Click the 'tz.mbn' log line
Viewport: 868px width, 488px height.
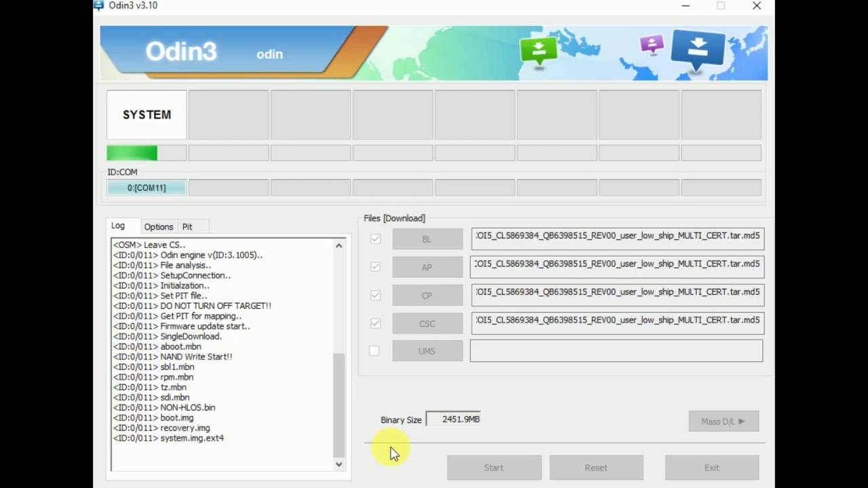click(x=150, y=387)
